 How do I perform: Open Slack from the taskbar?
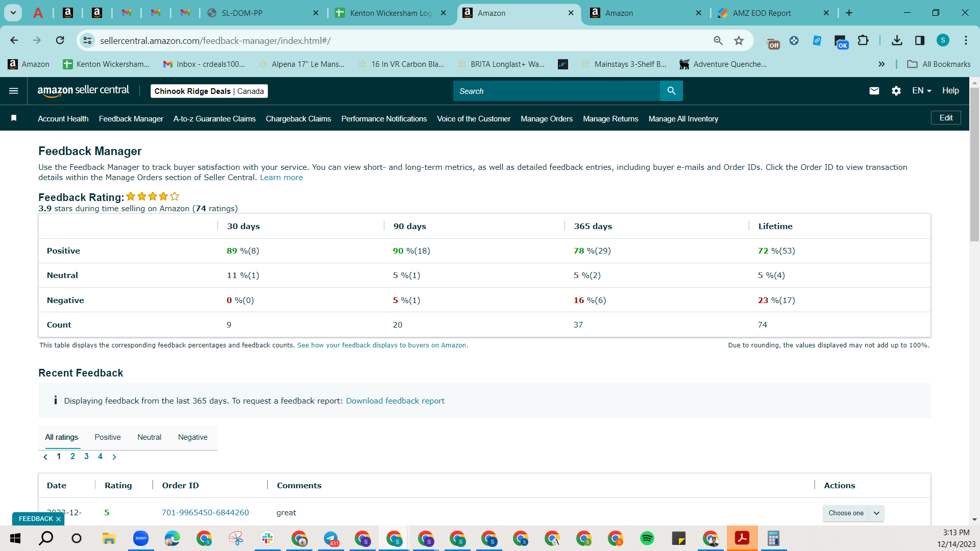[x=267, y=538]
